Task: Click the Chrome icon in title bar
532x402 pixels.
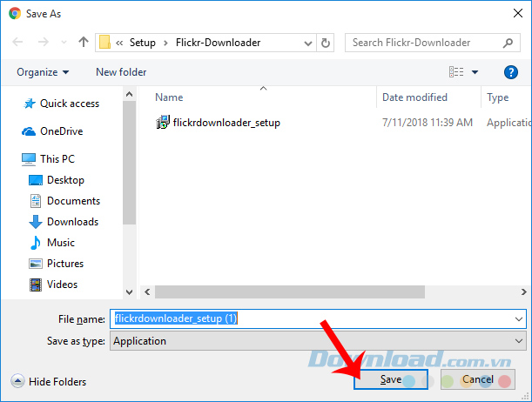Action: 15,14
